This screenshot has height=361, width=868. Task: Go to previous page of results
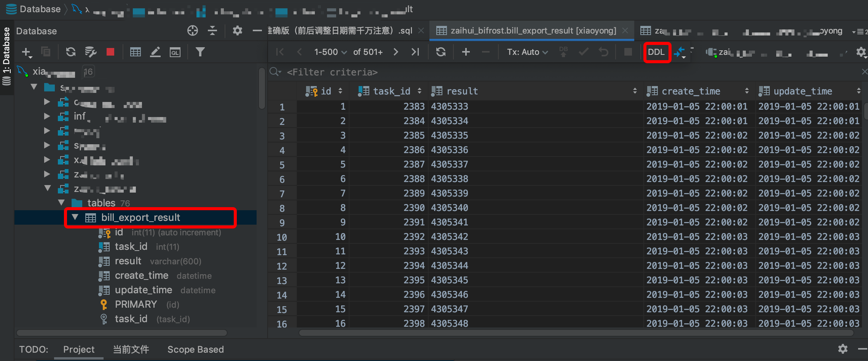coord(300,52)
